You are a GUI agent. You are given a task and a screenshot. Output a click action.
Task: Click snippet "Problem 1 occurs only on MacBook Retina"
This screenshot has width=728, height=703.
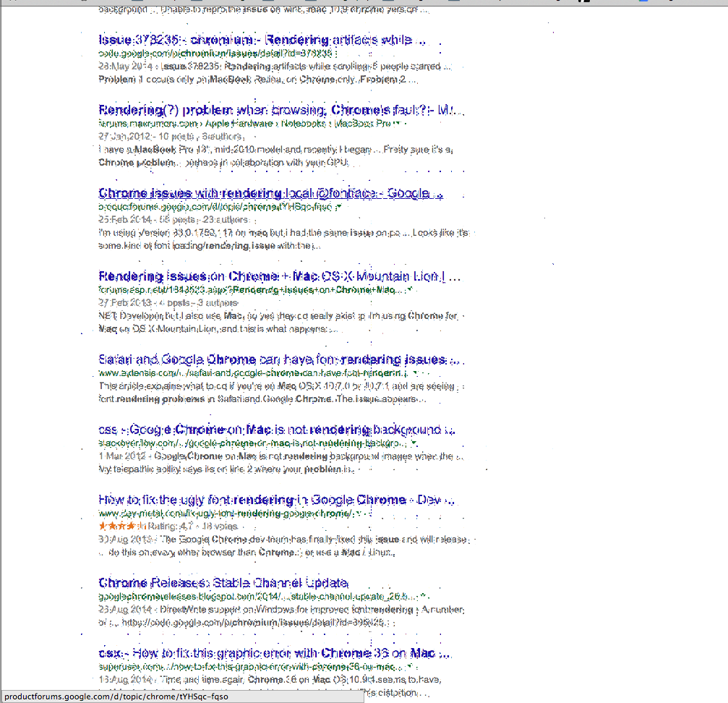pos(258,80)
